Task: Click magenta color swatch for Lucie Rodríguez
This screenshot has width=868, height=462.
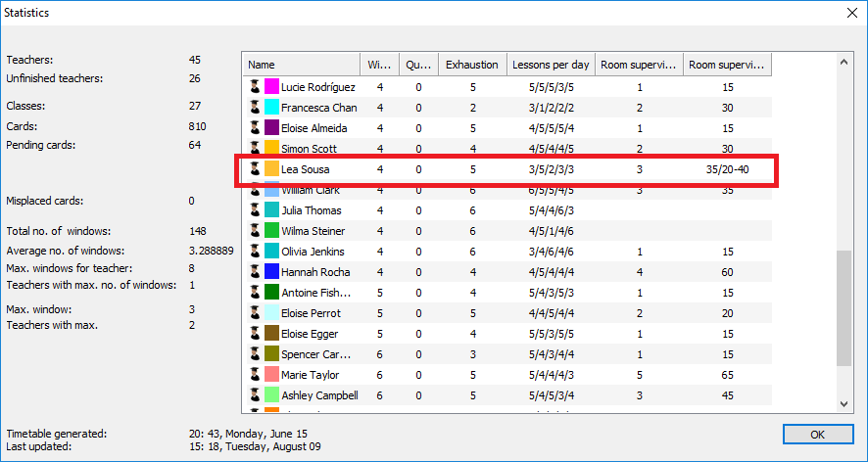Action: (x=271, y=87)
